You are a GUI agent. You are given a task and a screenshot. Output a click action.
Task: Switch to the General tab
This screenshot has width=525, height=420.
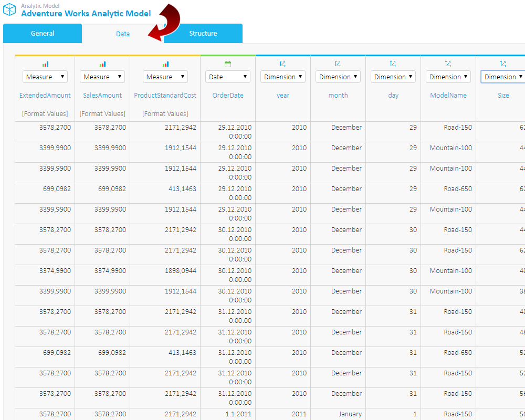tap(42, 34)
